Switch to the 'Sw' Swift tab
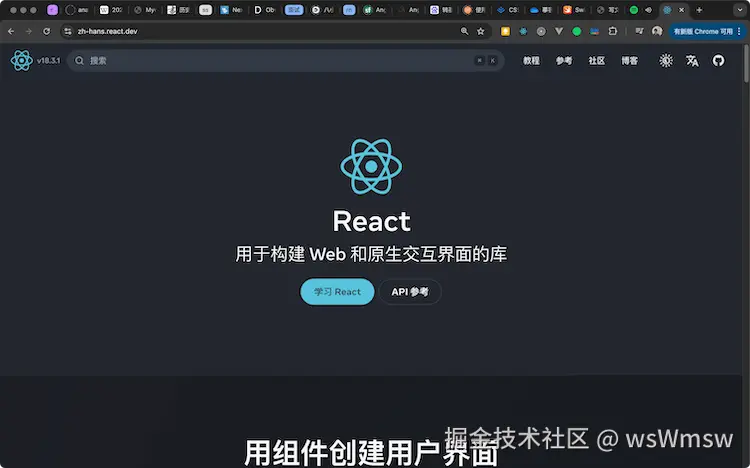Viewport: 750px width, 468px height. [574, 10]
